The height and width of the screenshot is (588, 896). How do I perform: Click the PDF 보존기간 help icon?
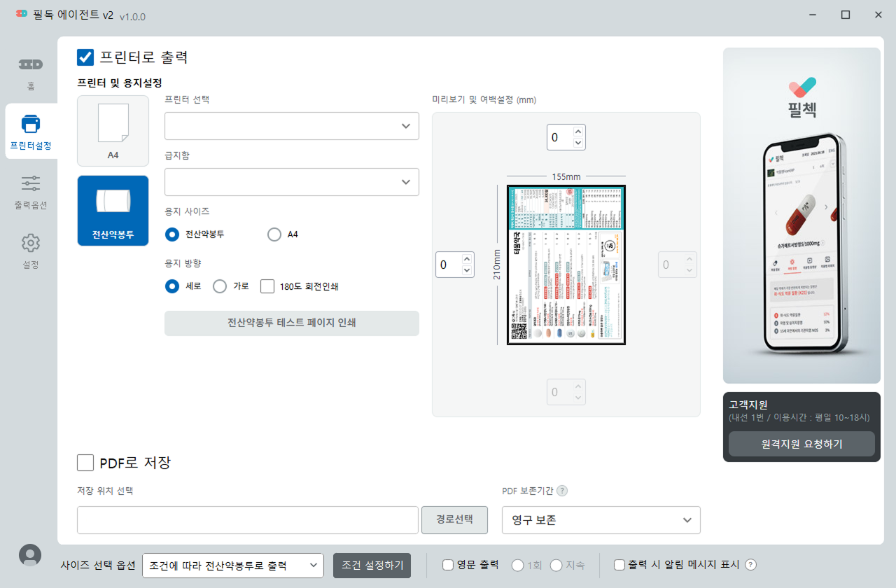[562, 491]
